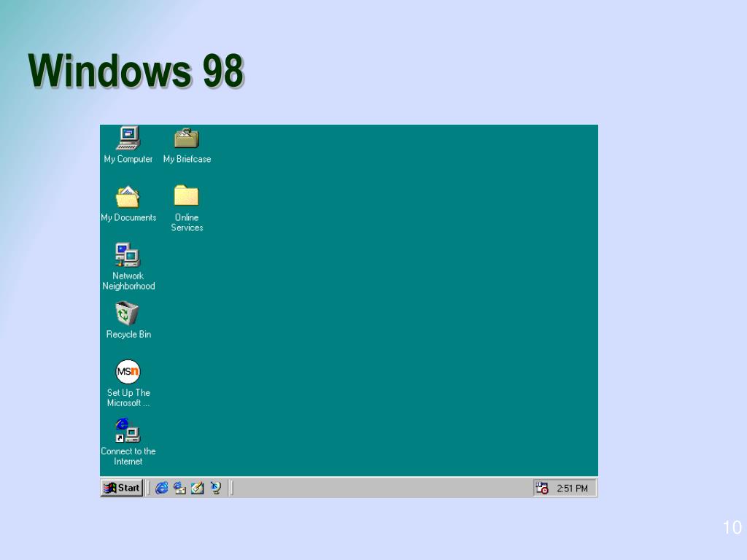Click the 'My Computer' label text
The width and height of the screenshot is (747, 560).
[x=128, y=159]
